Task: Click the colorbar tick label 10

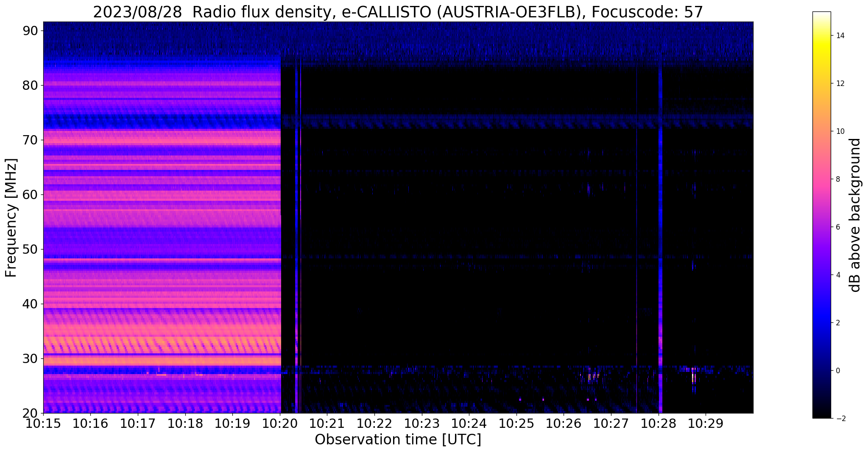Action: pyautogui.click(x=840, y=131)
